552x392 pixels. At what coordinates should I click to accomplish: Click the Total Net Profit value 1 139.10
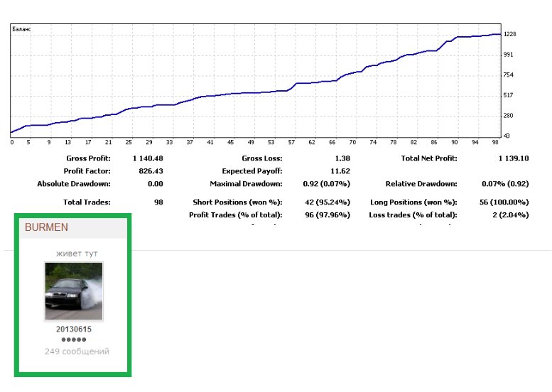point(514,158)
